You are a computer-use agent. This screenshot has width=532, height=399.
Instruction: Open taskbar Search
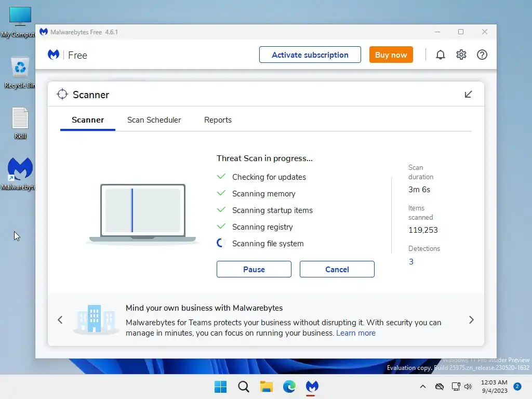[x=243, y=387]
